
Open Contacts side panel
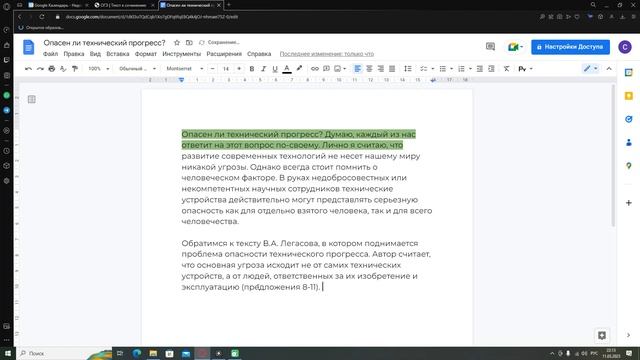tap(629, 142)
